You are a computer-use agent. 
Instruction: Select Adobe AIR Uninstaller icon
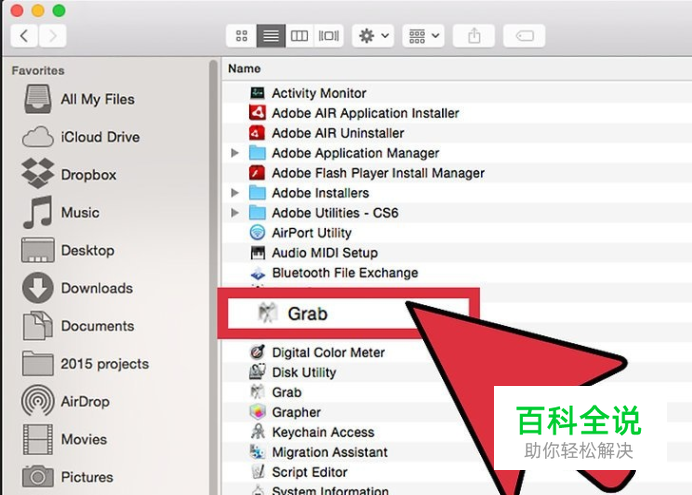coord(257,133)
